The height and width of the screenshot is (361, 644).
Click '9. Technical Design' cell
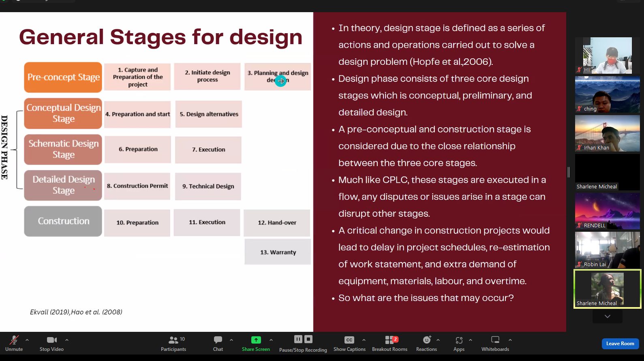(x=208, y=186)
